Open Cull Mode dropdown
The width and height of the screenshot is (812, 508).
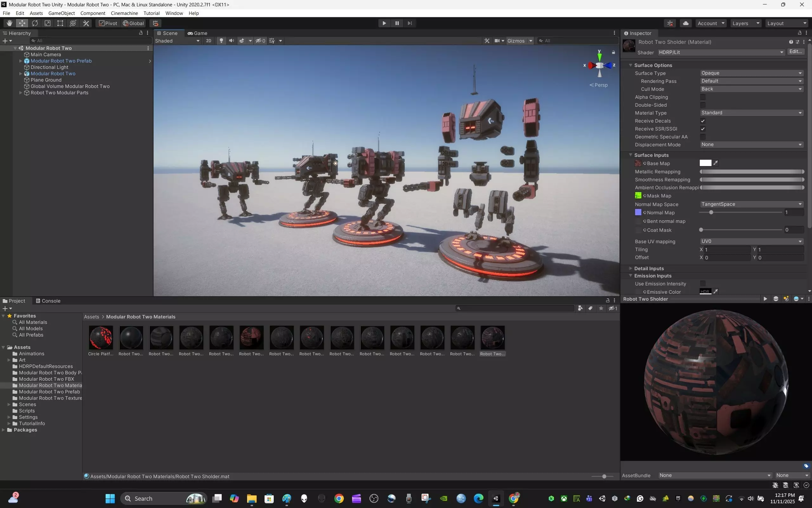click(752, 89)
